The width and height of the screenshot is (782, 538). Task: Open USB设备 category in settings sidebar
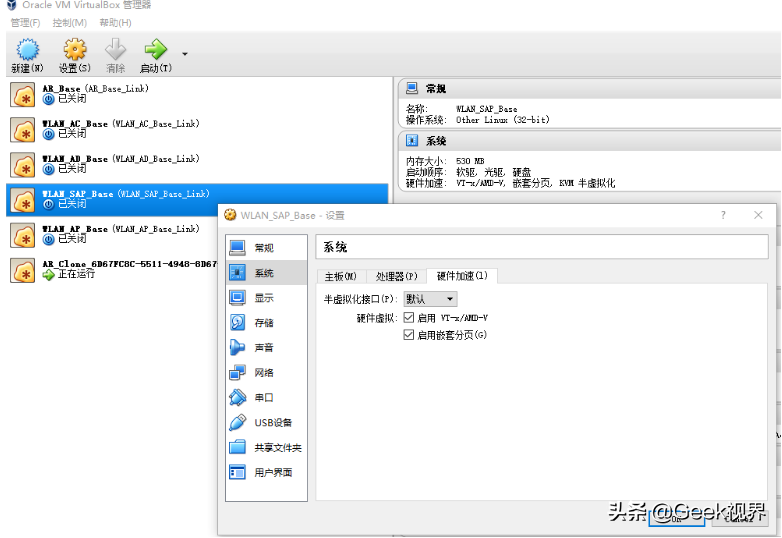tap(266, 422)
